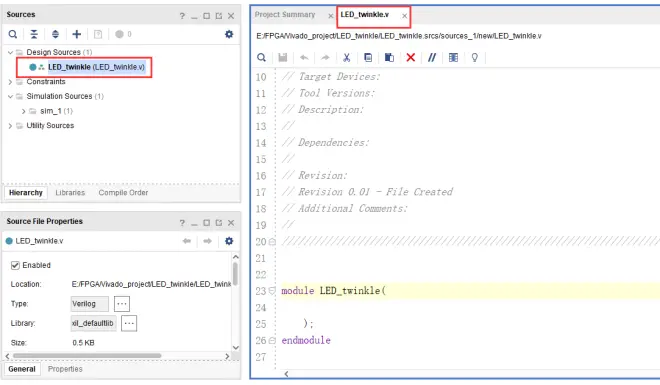
Task: Switch to Compile Order tab
Action: [x=123, y=193]
